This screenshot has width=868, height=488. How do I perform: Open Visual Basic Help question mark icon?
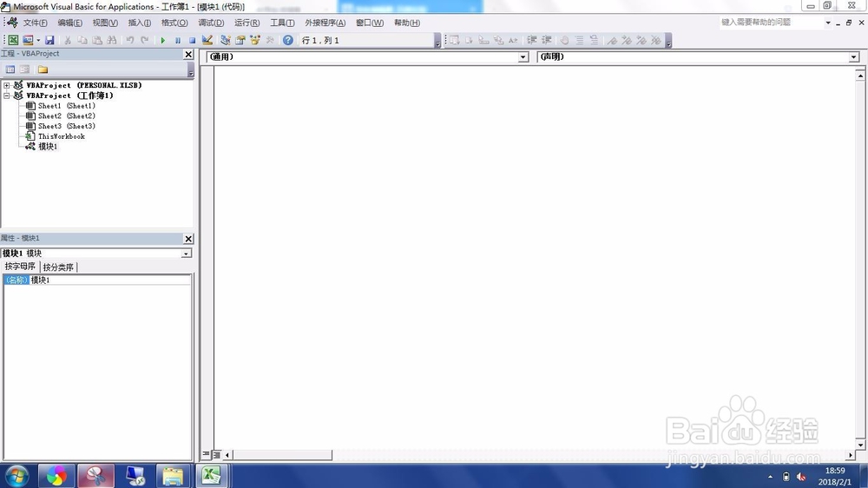point(288,40)
